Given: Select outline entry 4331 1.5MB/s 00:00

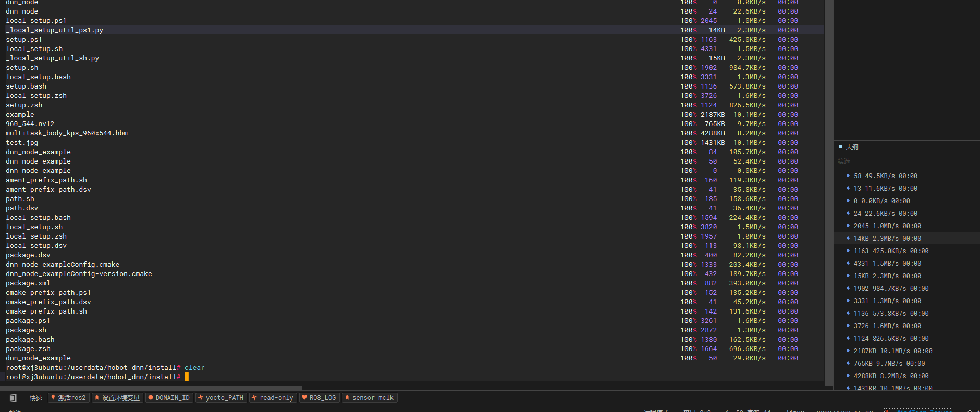Looking at the screenshot, I should [x=887, y=264].
